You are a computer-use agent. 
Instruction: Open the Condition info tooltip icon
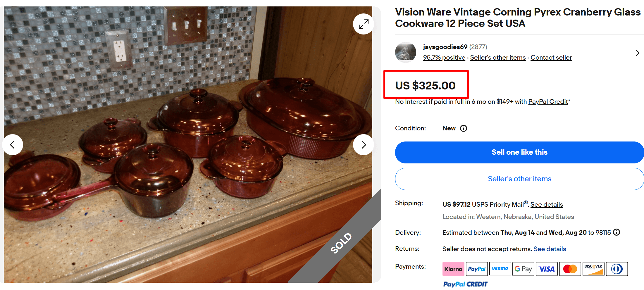point(464,128)
